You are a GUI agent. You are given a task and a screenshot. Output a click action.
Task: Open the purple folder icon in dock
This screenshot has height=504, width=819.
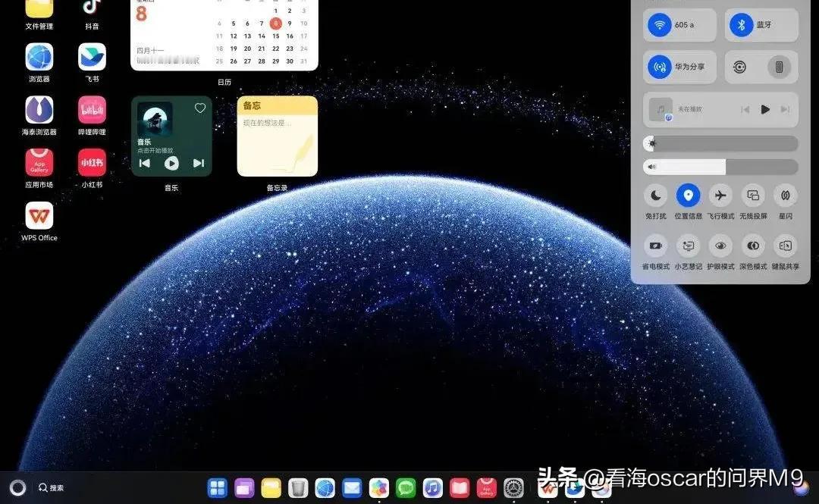[x=244, y=488]
